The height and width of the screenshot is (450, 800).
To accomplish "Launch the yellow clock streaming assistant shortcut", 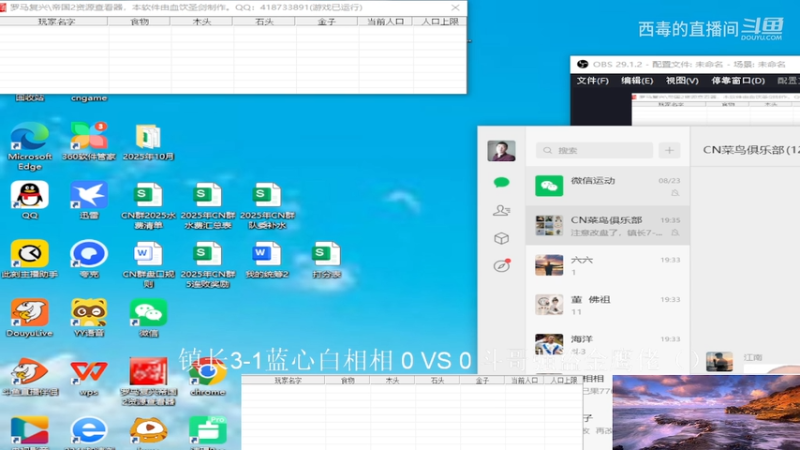I will coord(30,259).
